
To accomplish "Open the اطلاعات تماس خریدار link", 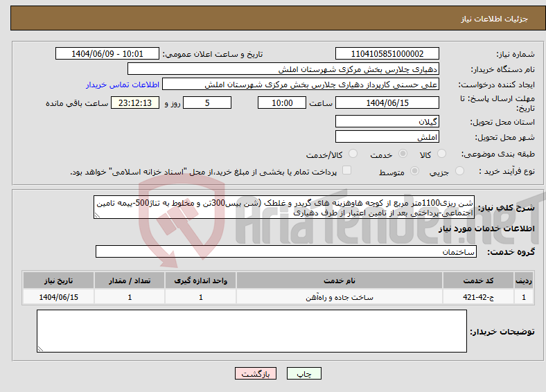I will [123, 84].
